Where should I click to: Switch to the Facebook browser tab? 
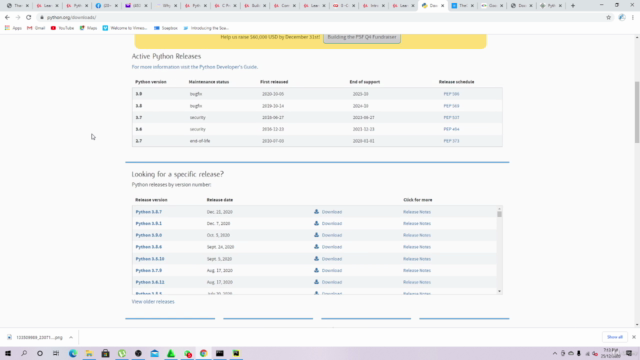click(106, 6)
